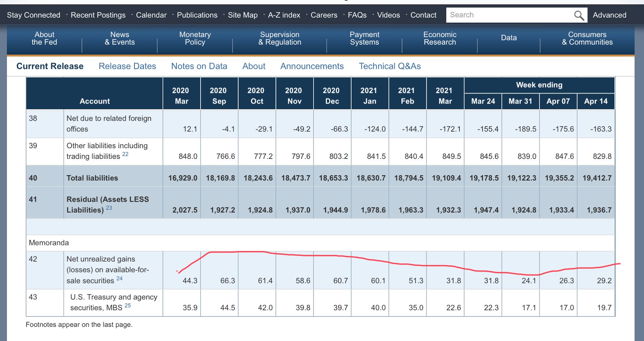This screenshot has height=341, width=644.
Task: Click footnote 22 on trading liabilities
Action: tap(125, 154)
